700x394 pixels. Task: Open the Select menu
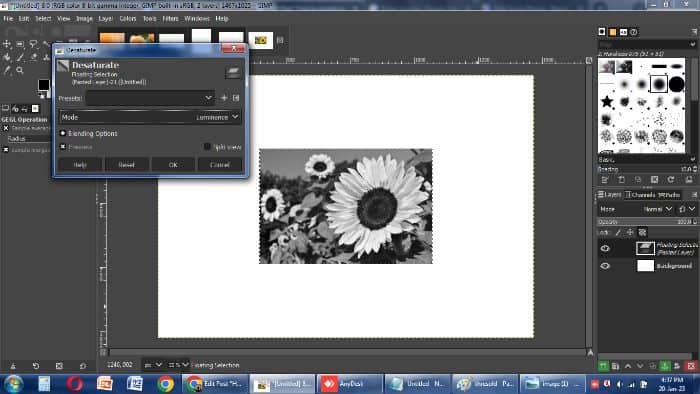tap(43, 19)
